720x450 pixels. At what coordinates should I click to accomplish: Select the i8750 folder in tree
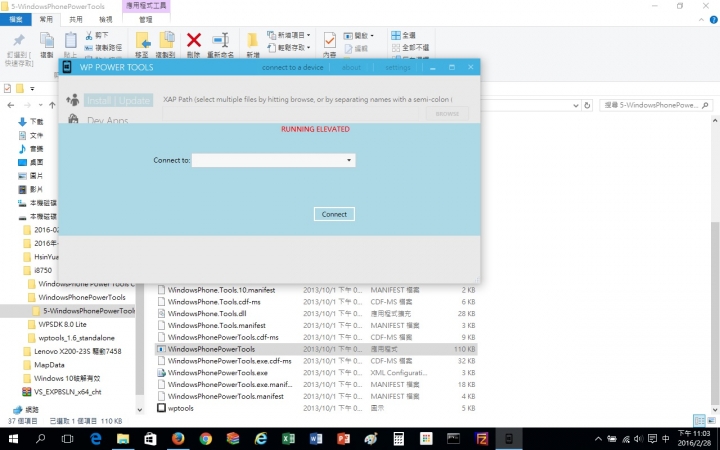[x=43, y=270]
